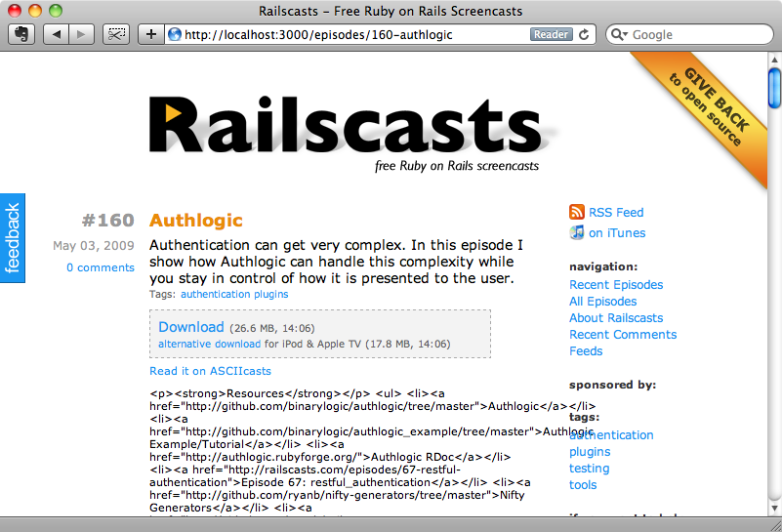
Task: Click the scissors web clip icon
Action: (x=116, y=34)
